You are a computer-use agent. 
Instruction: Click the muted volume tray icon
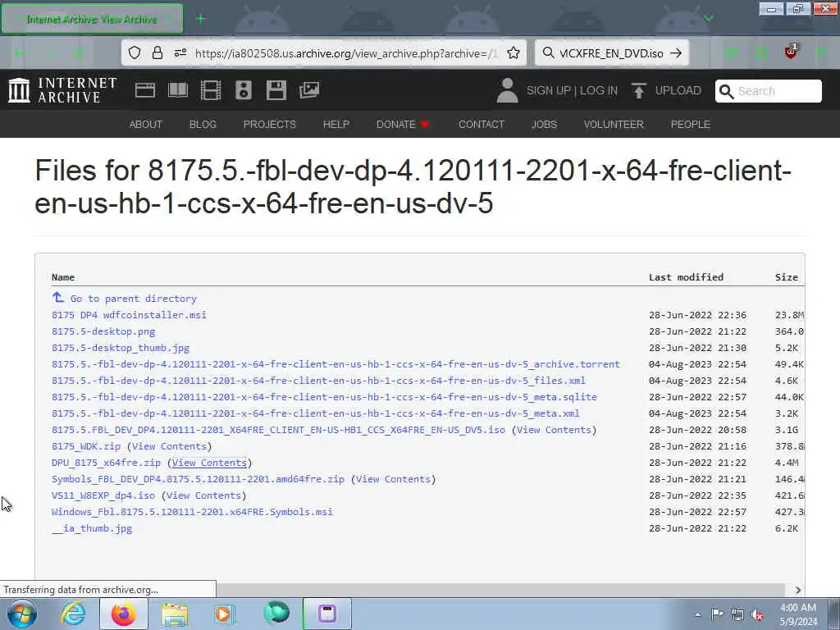click(757, 615)
